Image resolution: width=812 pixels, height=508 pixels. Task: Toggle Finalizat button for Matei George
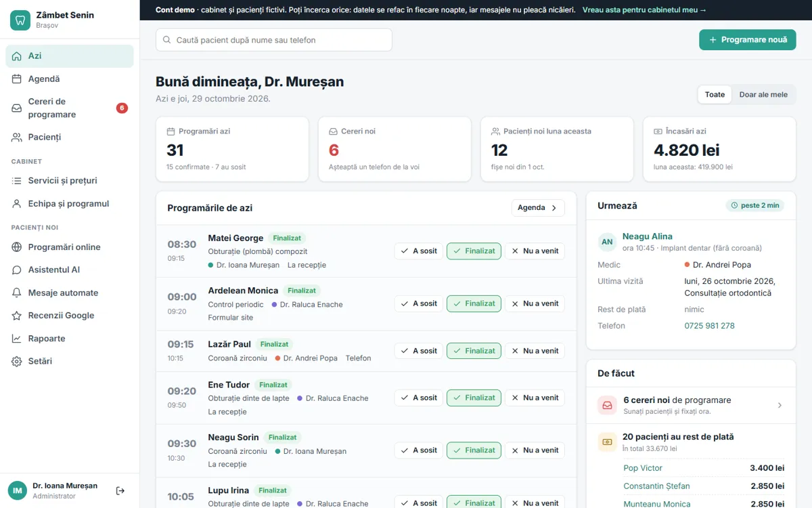pyautogui.click(x=474, y=251)
